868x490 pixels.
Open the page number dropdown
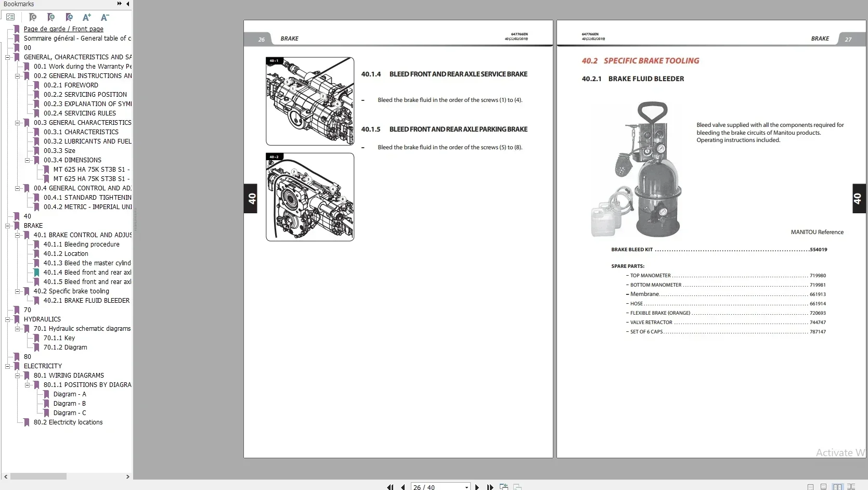[x=467, y=487]
